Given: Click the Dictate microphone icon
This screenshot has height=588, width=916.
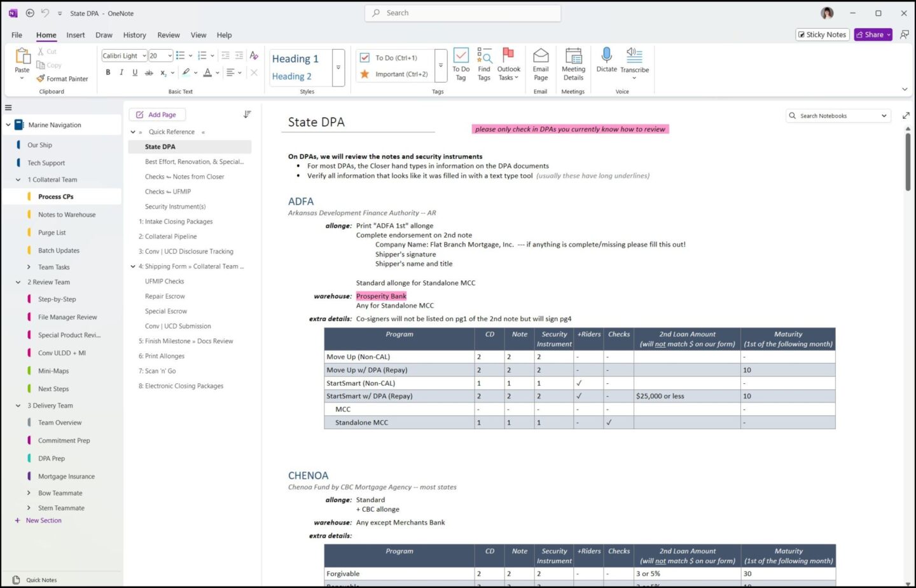Looking at the screenshot, I should (x=606, y=56).
